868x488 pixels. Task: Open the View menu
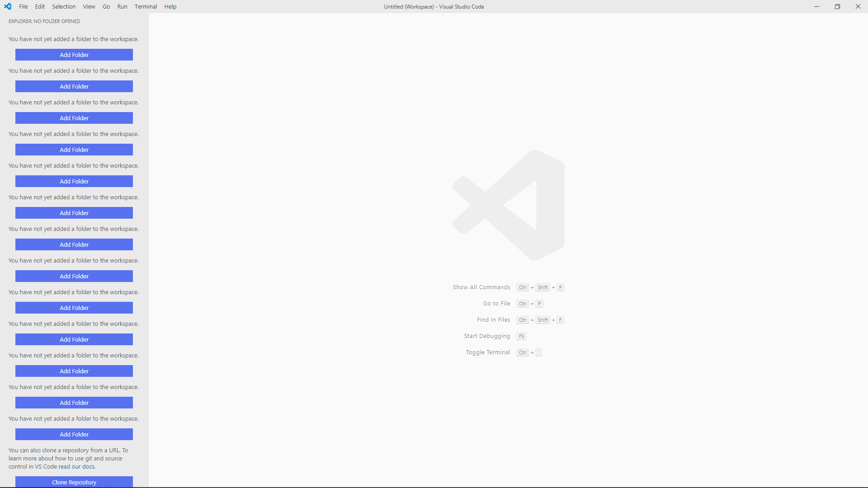(89, 6)
